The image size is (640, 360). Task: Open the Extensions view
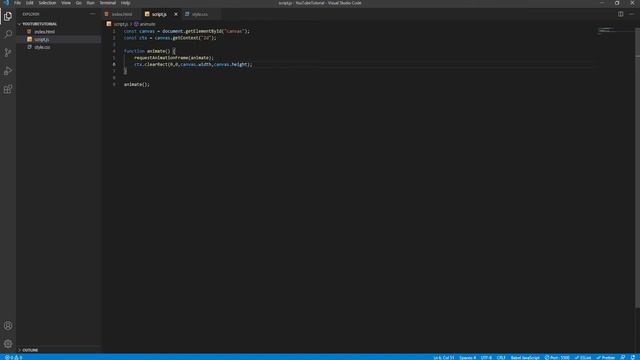[8, 89]
